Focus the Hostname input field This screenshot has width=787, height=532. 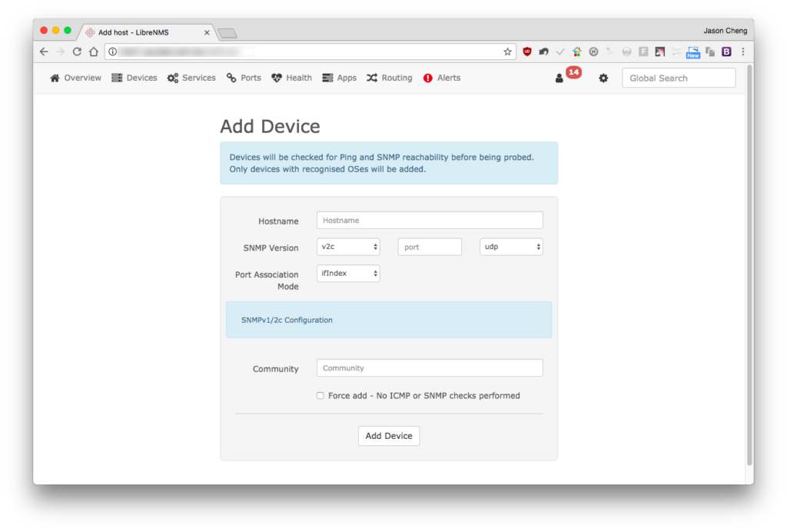pyautogui.click(x=430, y=221)
